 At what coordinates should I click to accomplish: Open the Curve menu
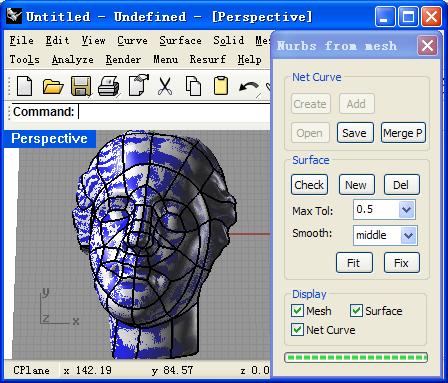132,40
